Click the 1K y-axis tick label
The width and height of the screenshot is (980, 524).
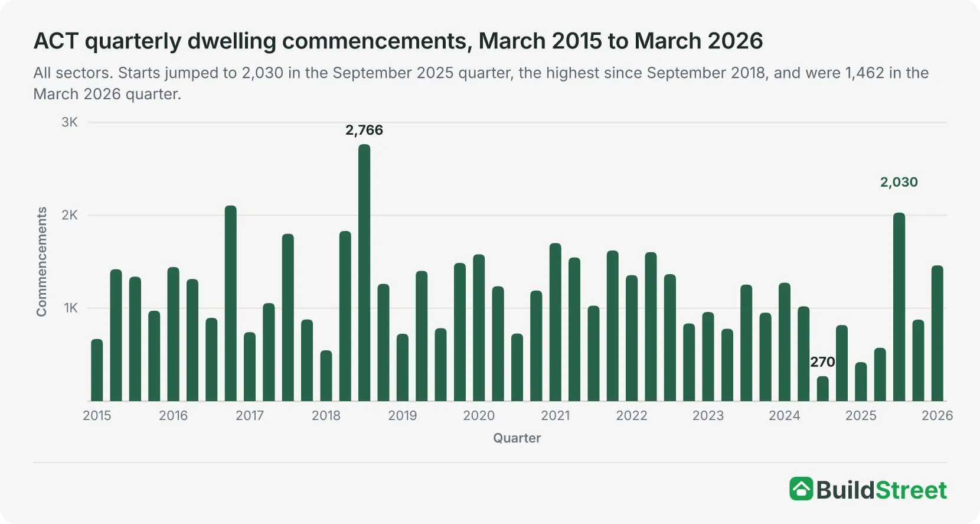71,308
